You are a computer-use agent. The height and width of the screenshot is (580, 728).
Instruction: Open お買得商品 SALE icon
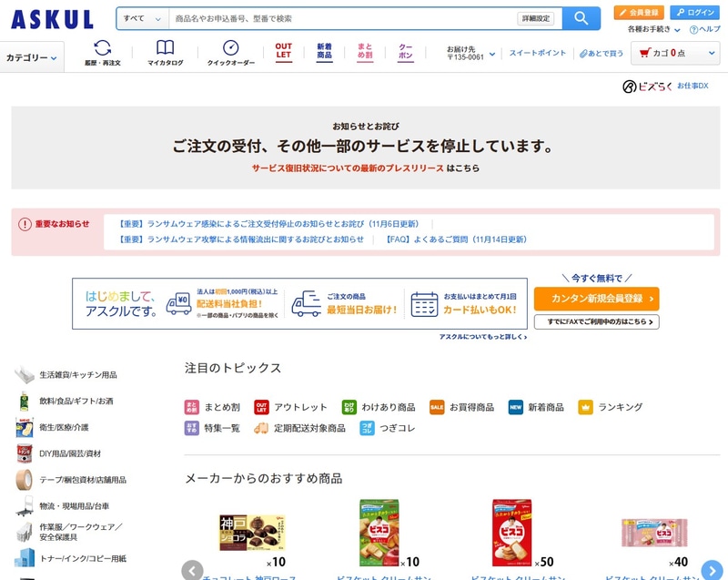[x=437, y=407]
